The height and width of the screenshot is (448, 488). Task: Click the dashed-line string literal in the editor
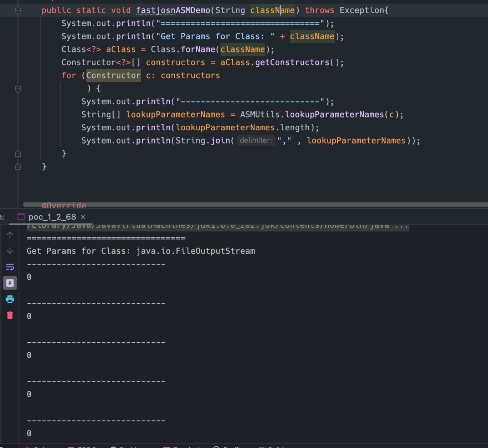coord(250,101)
